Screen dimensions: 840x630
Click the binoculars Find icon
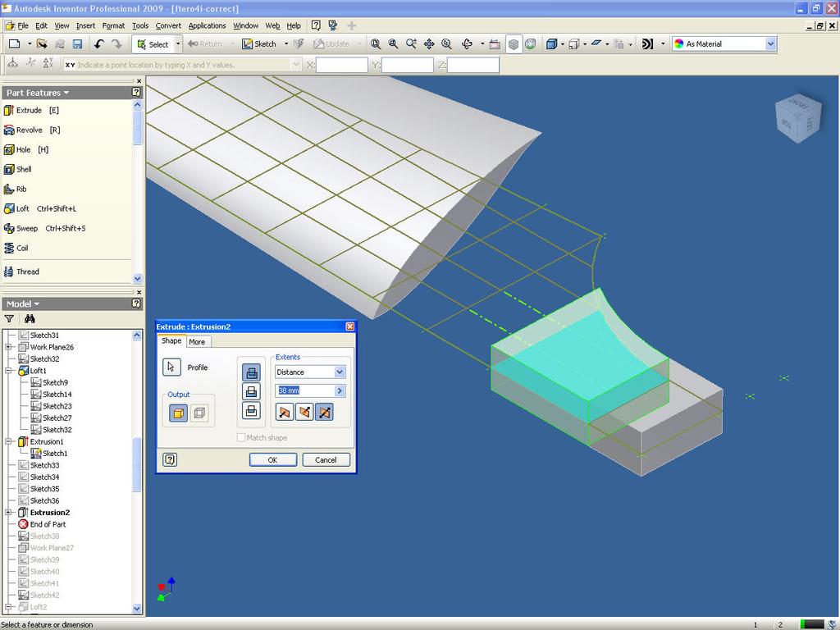[30, 319]
